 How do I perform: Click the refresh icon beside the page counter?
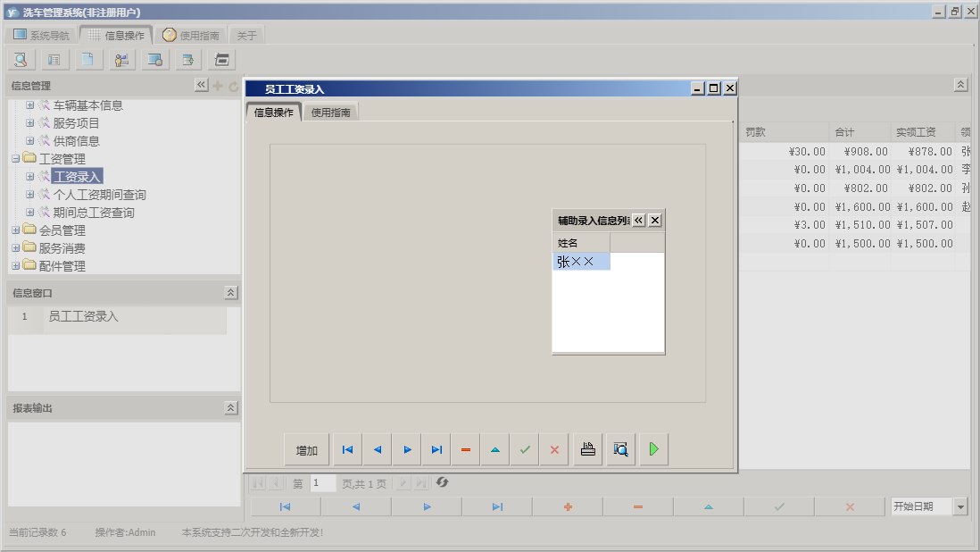click(x=442, y=482)
